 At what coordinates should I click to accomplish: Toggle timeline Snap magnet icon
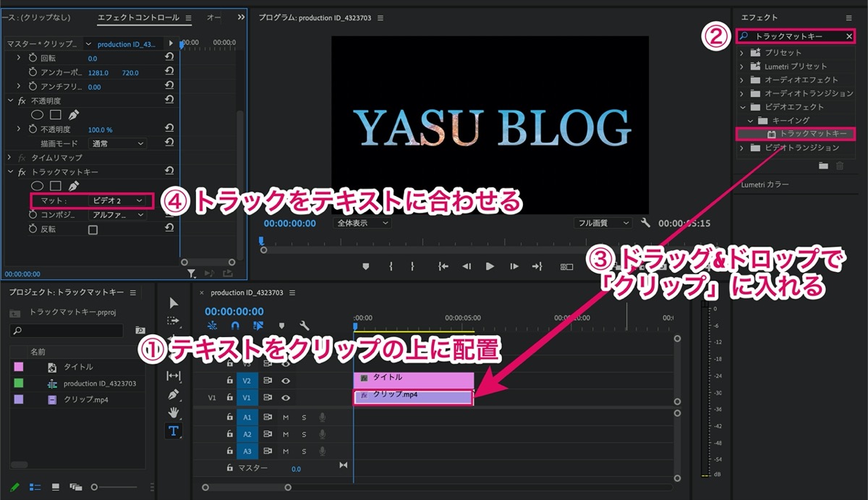(x=235, y=326)
